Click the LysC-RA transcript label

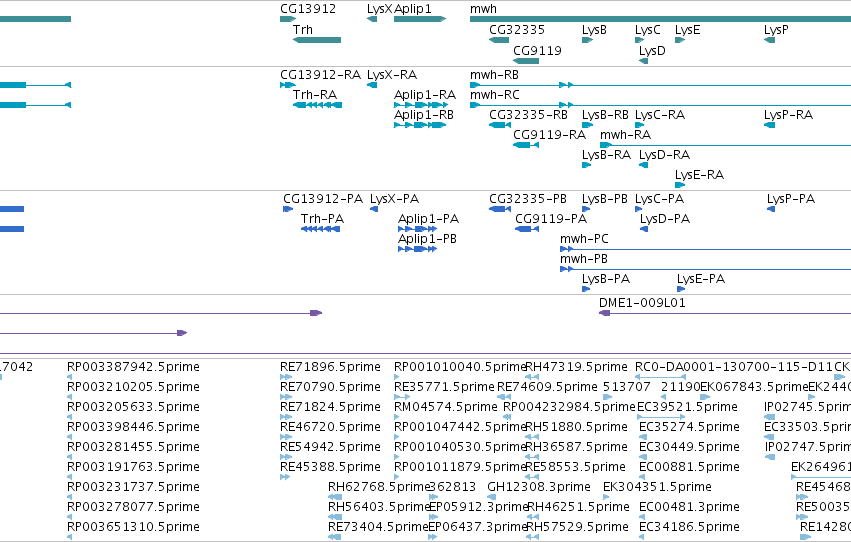(660, 115)
